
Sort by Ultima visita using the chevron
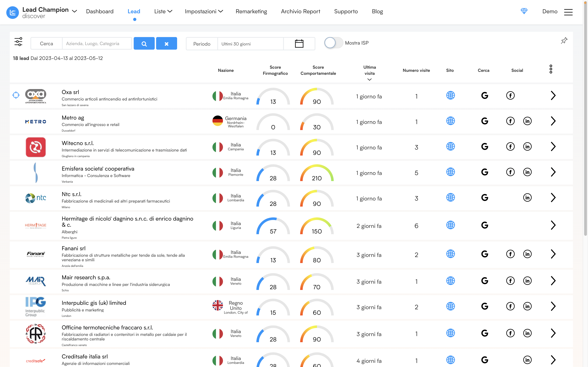click(x=369, y=79)
